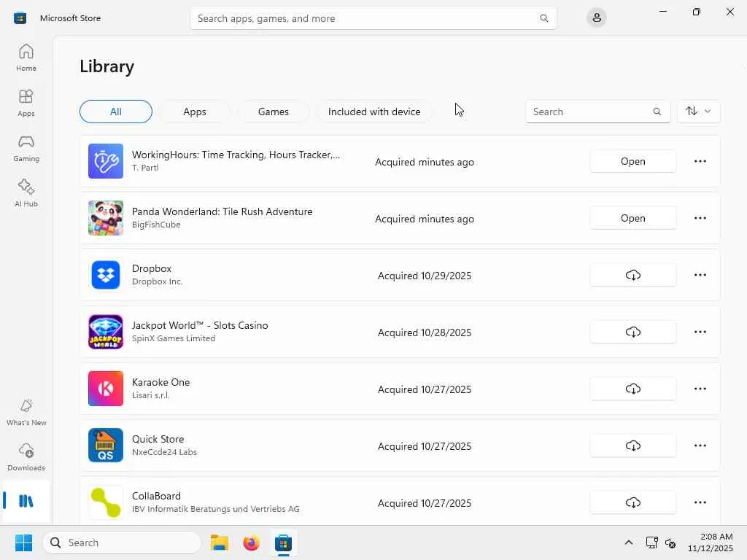The image size is (747, 560).
Task: Download Quick Store via cloud icon
Action: point(632,446)
